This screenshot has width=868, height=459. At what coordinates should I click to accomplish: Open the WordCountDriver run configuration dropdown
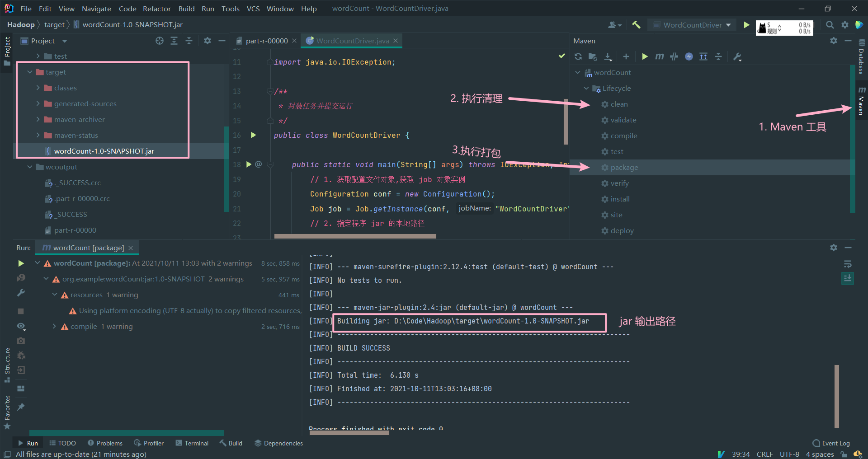click(692, 25)
